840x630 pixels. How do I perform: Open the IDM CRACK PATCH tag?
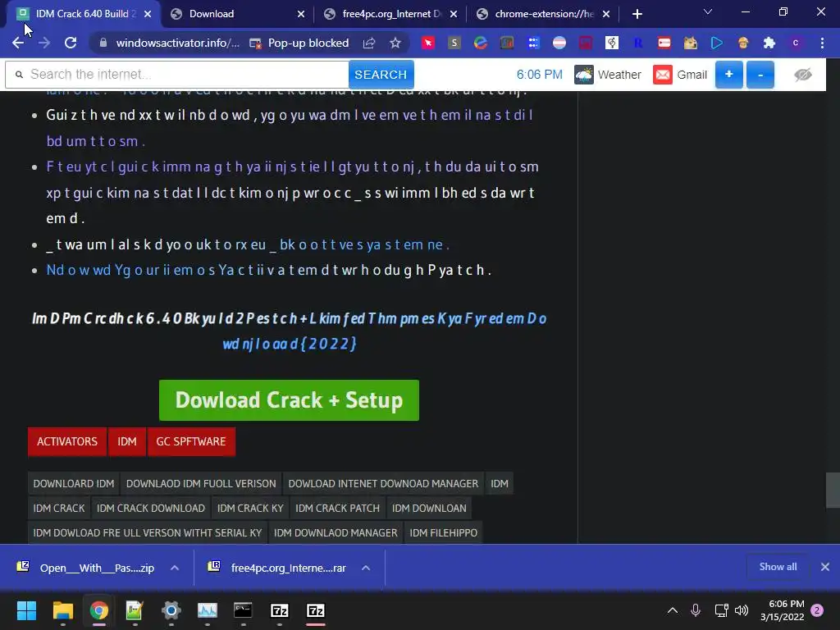point(337,509)
